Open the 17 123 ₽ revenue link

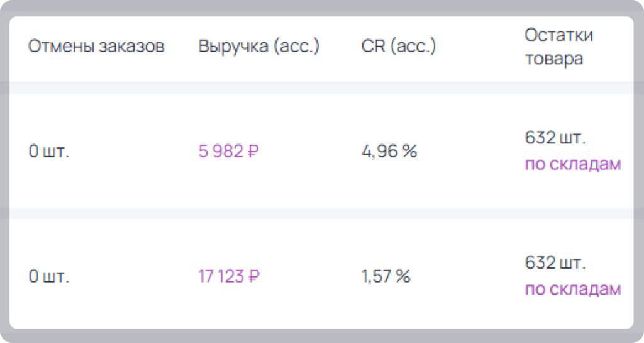coord(229,276)
